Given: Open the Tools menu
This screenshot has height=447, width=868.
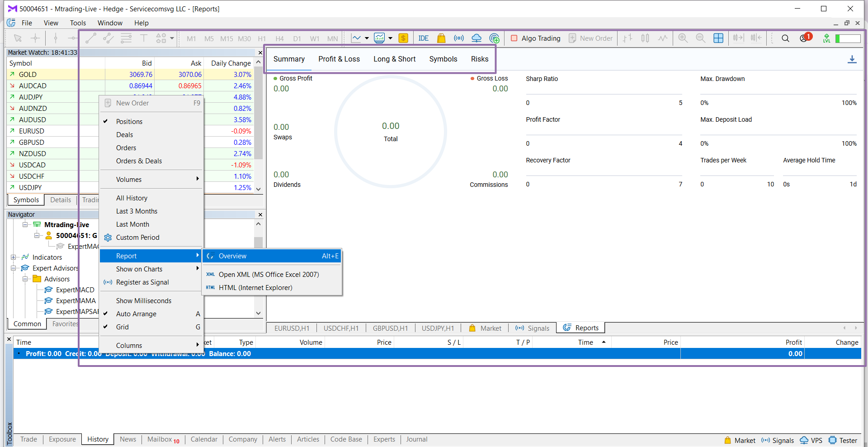Looking at the screenshot, I should (x=78, y=23).
